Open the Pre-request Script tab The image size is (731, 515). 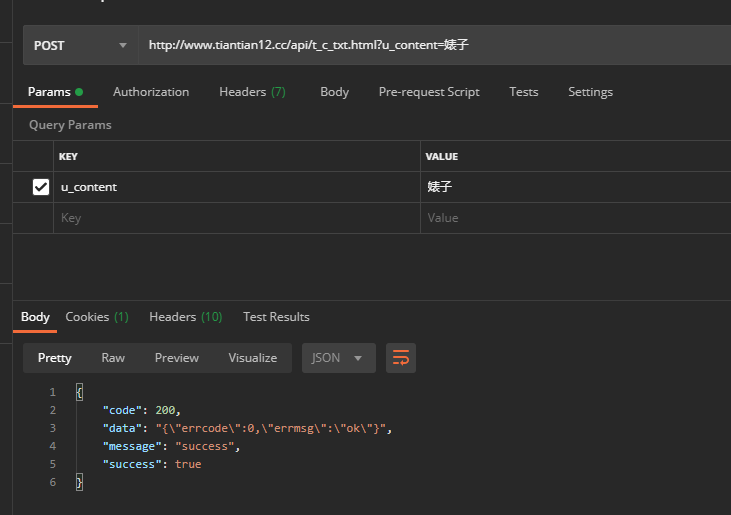point(429,92)
